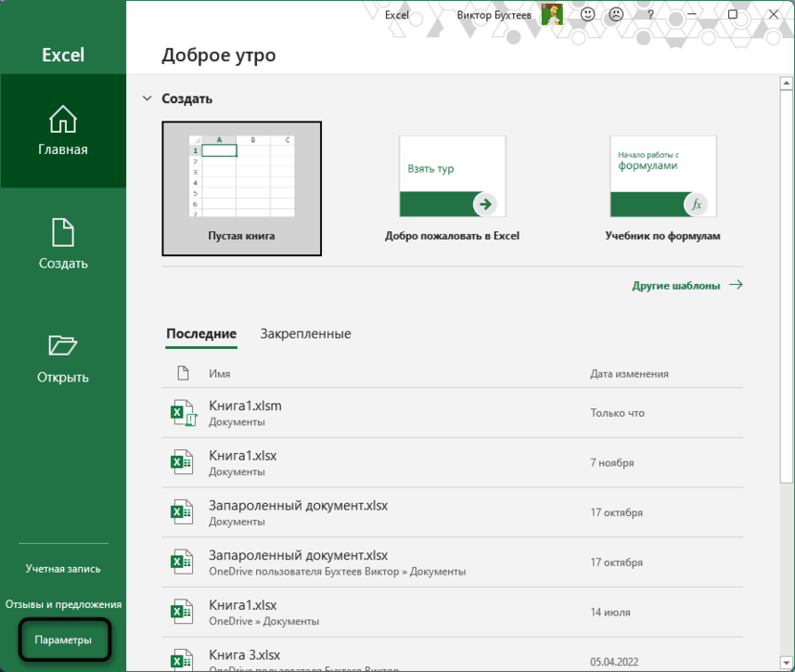Open Запароленный документ.xlsx stored on OneDrive
This screenshot has height=672, width=795.
click(452, 562)
